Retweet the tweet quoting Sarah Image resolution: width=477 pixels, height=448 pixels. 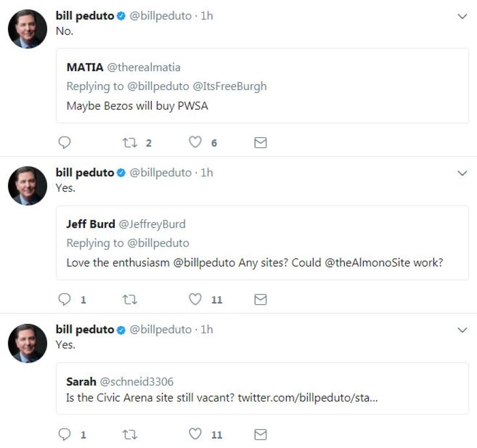pyautogui.click(x=130, y=434)
